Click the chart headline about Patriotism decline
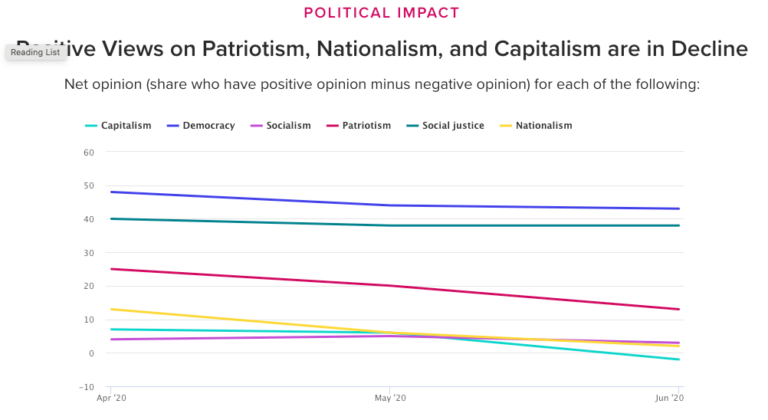 382,49
